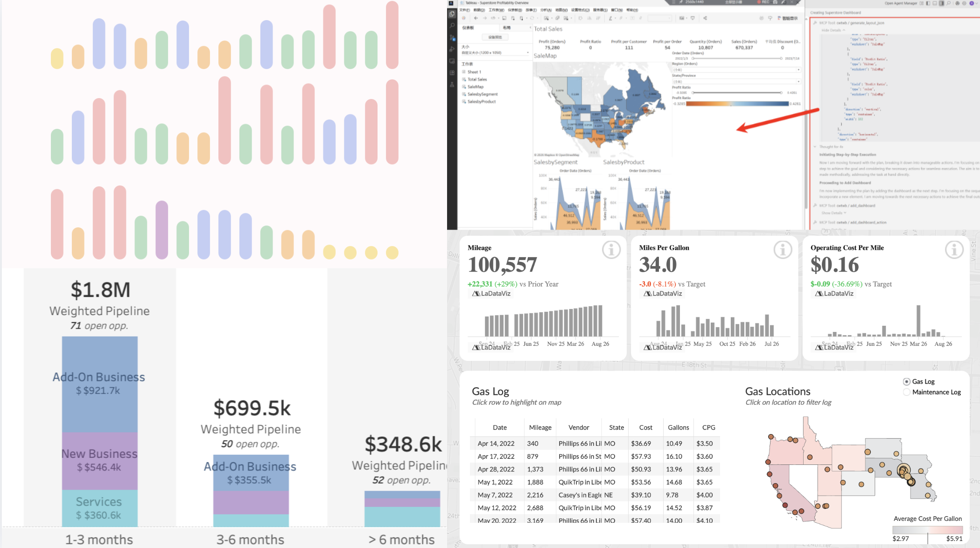Open the run and debug icon in the dark sidebar

(452, 49)
